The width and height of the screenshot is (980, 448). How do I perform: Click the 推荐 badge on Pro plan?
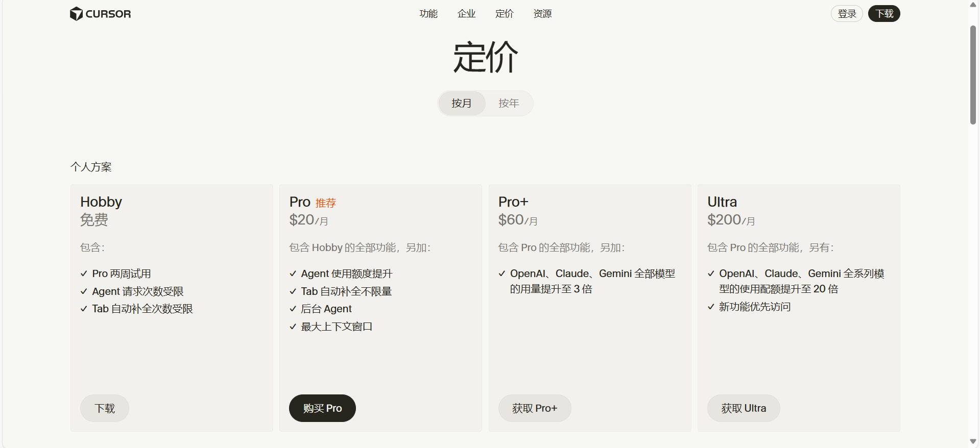click(325, 203)
